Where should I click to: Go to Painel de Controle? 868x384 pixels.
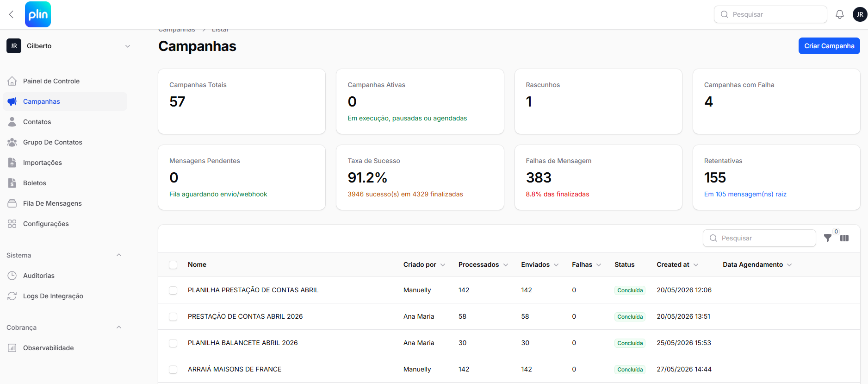pos(65,81)
